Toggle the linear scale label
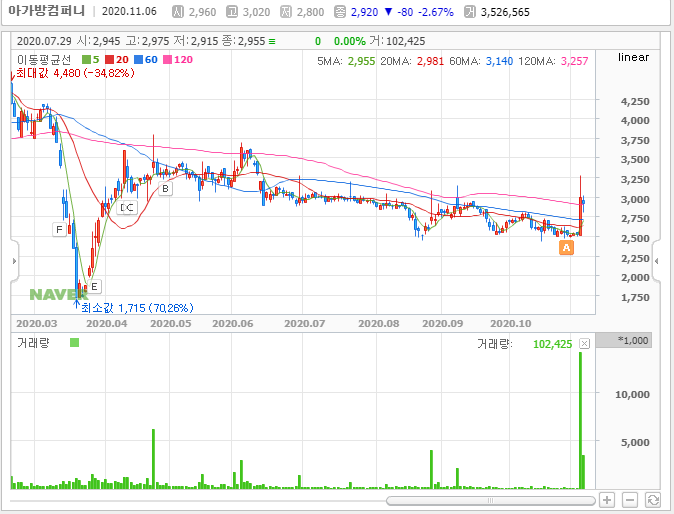This screenshot has width=674, height=514. tap(634, 58)
